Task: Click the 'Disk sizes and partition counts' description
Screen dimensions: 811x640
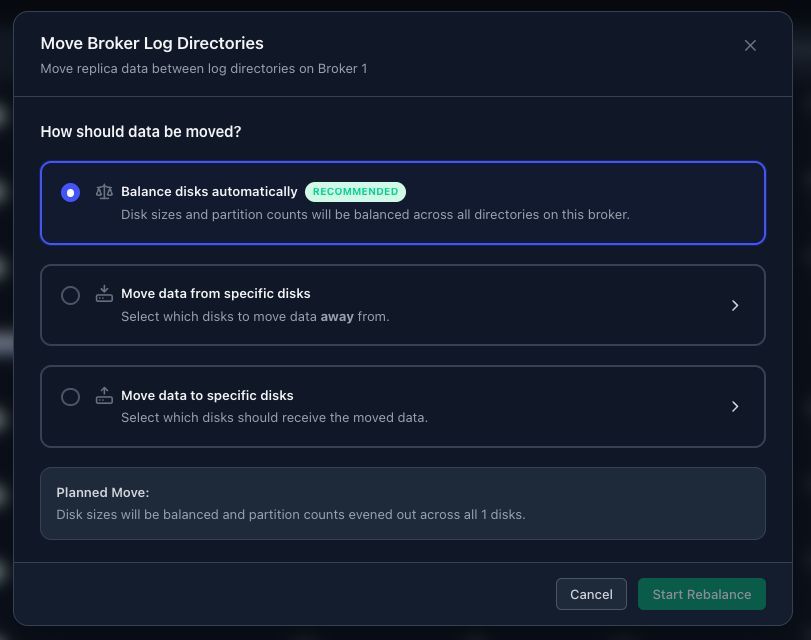Action: point(375,214)
